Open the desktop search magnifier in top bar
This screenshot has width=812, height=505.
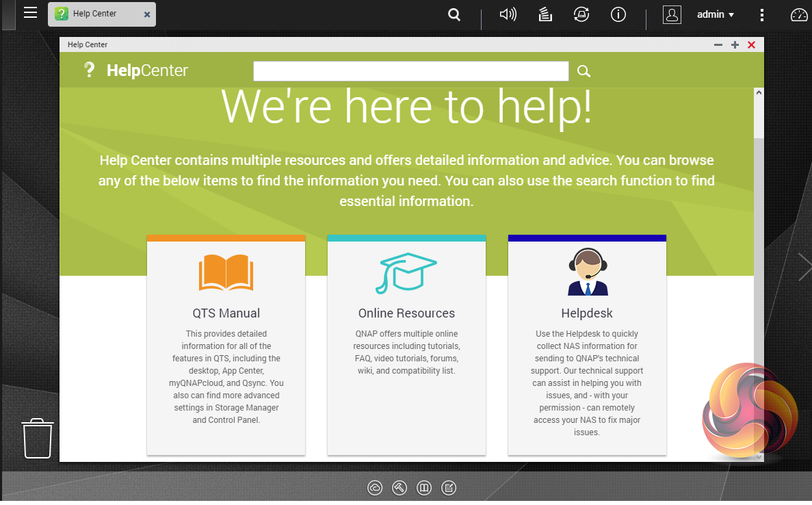(454, 14)
